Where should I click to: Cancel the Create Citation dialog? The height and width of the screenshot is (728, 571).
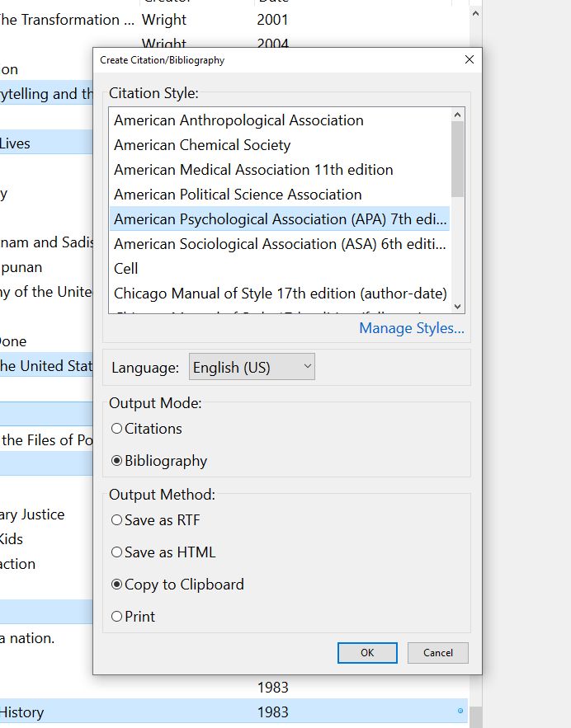pyautogui.click(x=437, y=653)
